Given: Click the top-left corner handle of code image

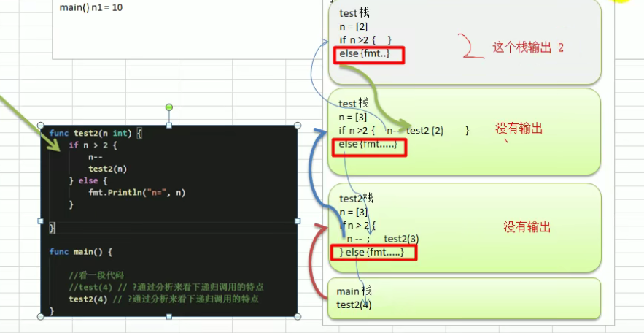Looking at the screenshot, I should 40,126.
